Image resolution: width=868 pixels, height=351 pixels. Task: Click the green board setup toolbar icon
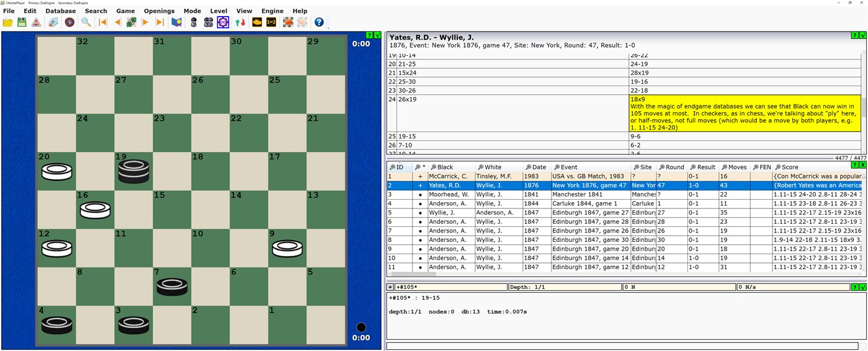tap(132, 22)
